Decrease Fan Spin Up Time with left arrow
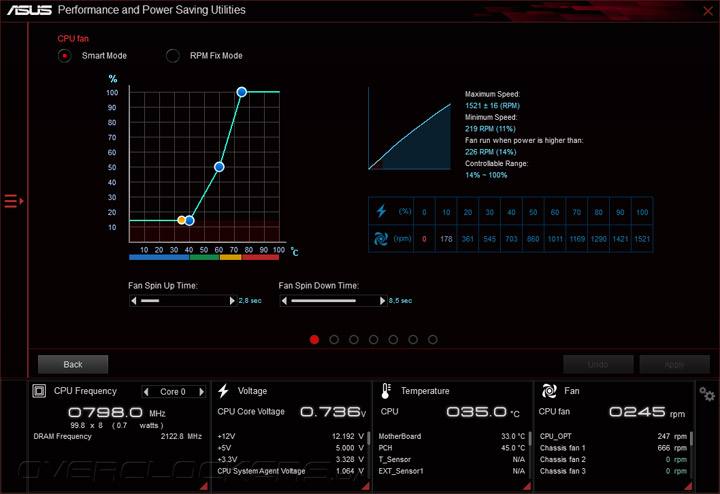The image size is (720, 494). [134, 301]
